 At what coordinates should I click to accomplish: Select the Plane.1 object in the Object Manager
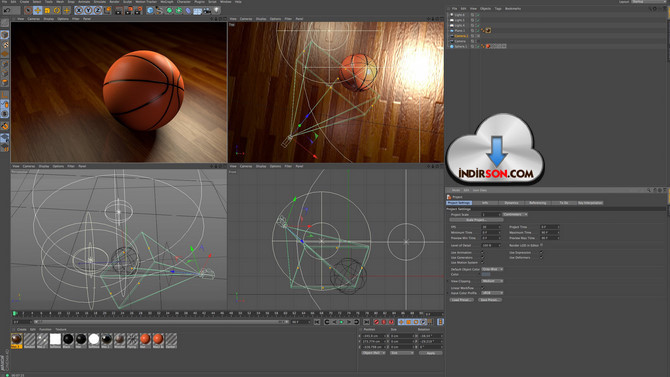pos(460,31)
